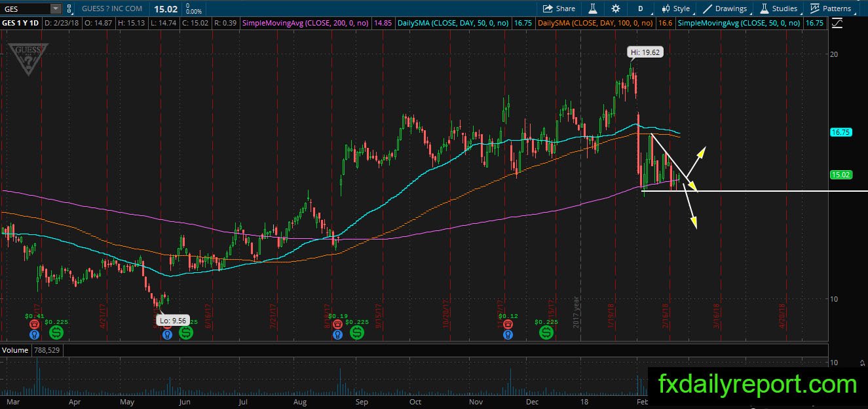Click the 4/21/17 expiration date marker
The image size is (868, 409).
pos(103,315)
